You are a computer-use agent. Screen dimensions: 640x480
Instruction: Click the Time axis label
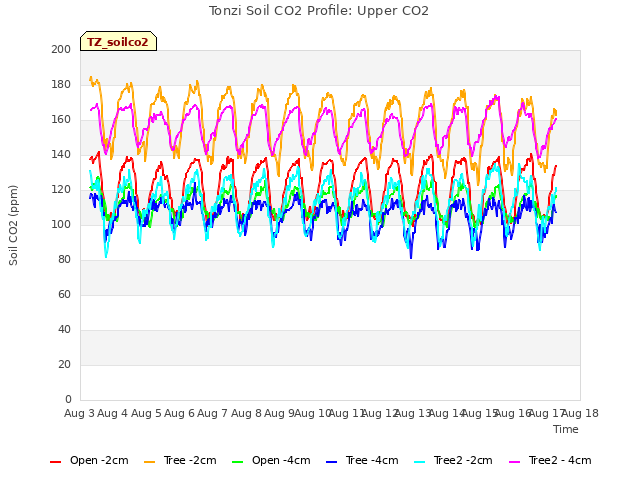[566, 429]
